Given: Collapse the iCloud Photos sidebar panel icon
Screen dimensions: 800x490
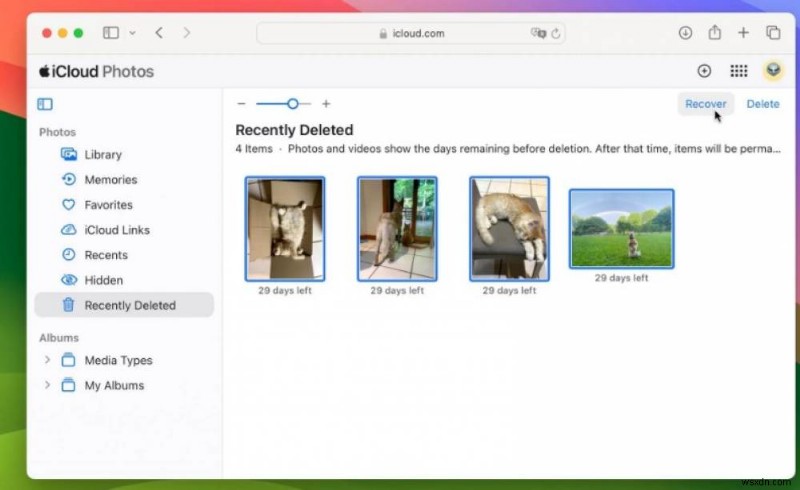Looking at the screenshot, I should click(45, 104).
